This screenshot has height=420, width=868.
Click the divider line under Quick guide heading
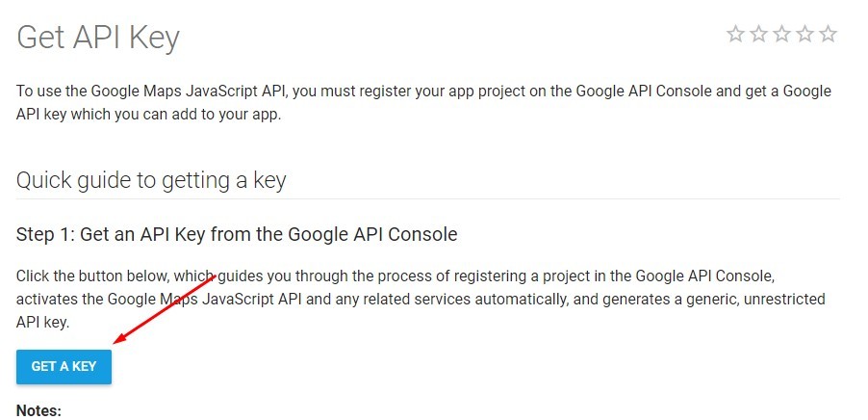tap(428, 198)
